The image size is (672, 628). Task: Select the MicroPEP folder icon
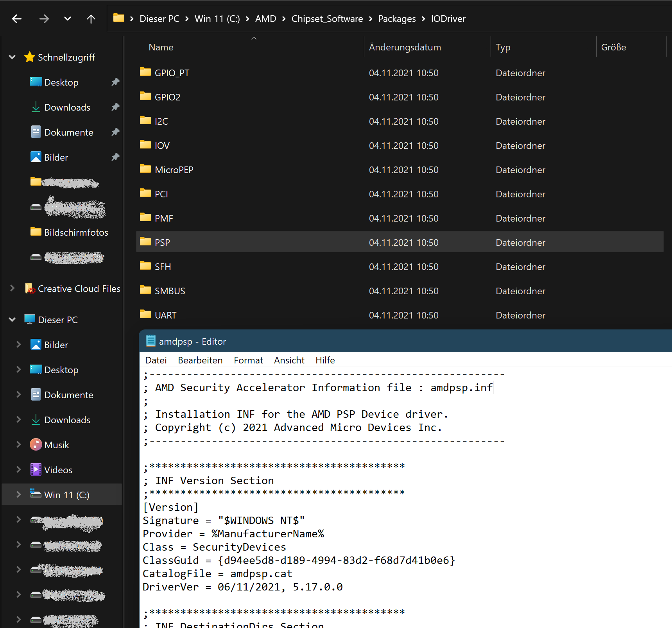[145, 169]
